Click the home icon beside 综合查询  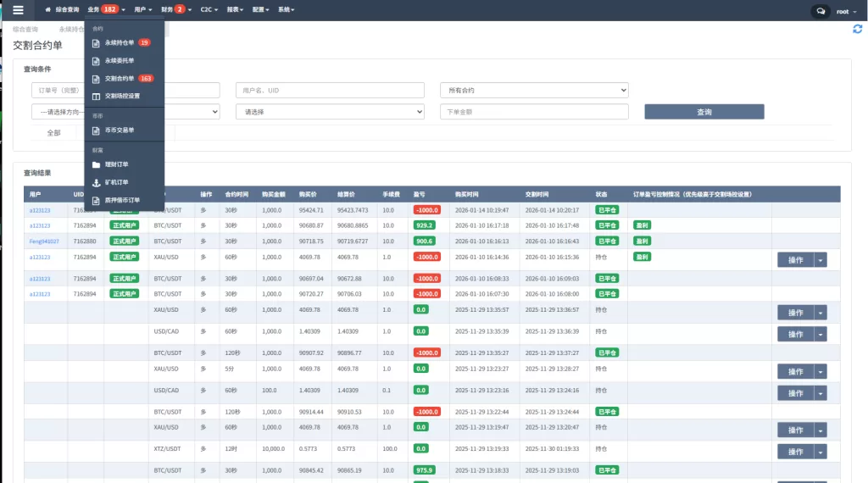(47, 10)
